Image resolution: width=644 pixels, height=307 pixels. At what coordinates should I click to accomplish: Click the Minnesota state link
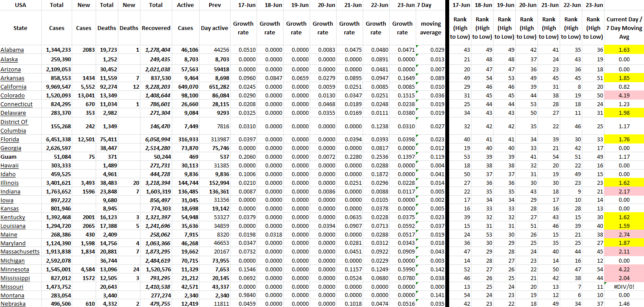(15, 270)
